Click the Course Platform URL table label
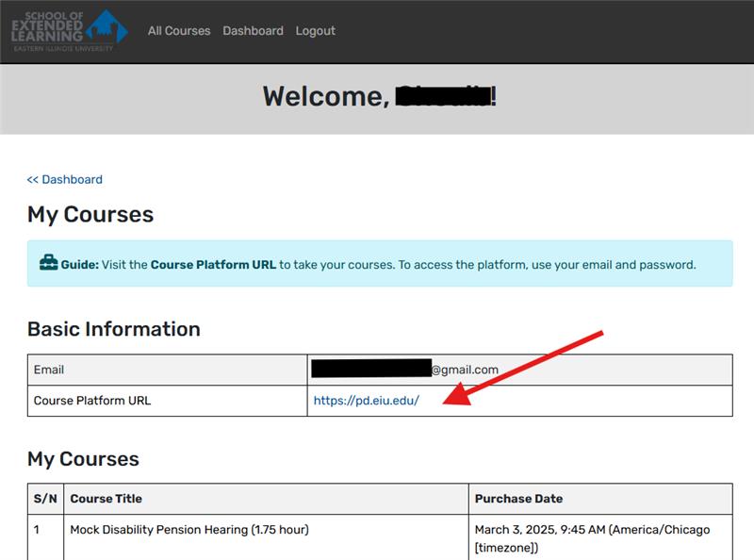 92,401
